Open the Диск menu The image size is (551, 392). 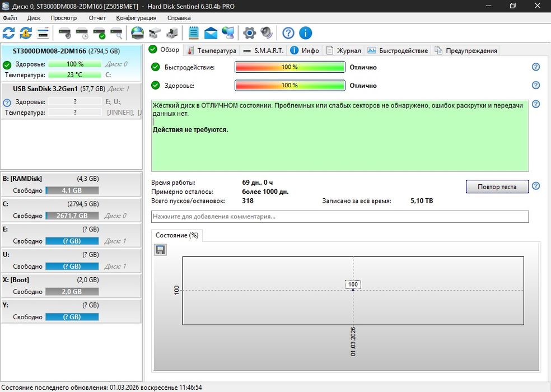tap(34, 18)
